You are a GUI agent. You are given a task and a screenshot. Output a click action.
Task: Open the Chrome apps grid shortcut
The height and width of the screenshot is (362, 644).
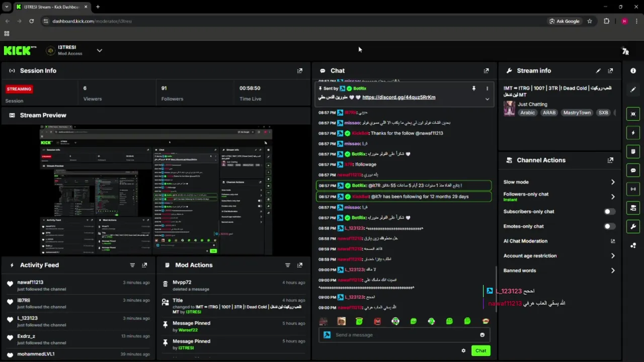[x=7, y=34]
